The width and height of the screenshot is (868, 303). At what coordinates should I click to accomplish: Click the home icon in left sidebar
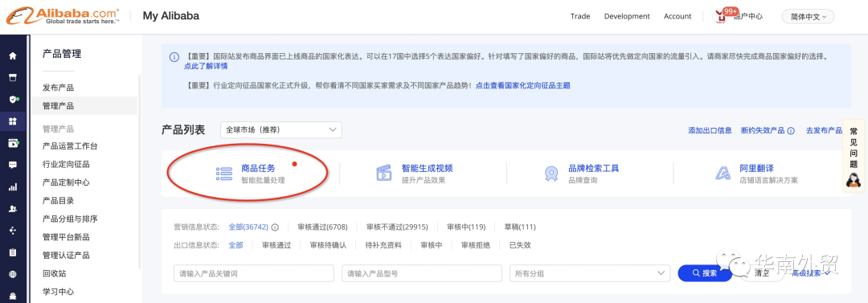coord(13,55)
